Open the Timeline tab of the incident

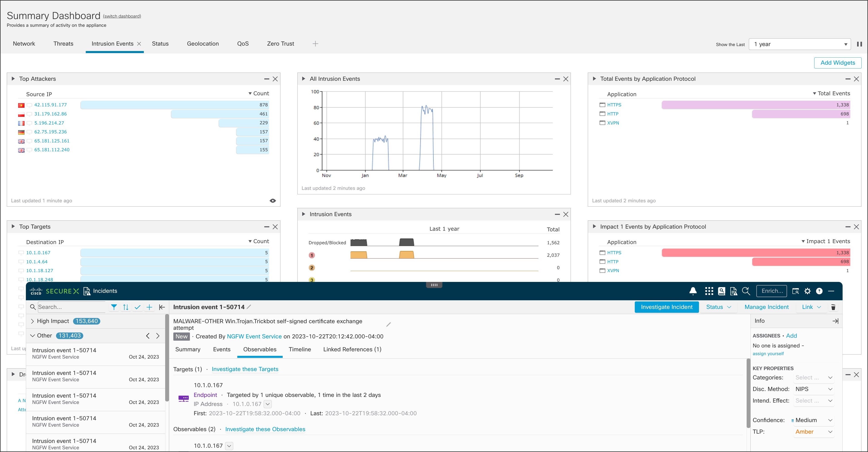pyautogui.click(x=299, y=350)
